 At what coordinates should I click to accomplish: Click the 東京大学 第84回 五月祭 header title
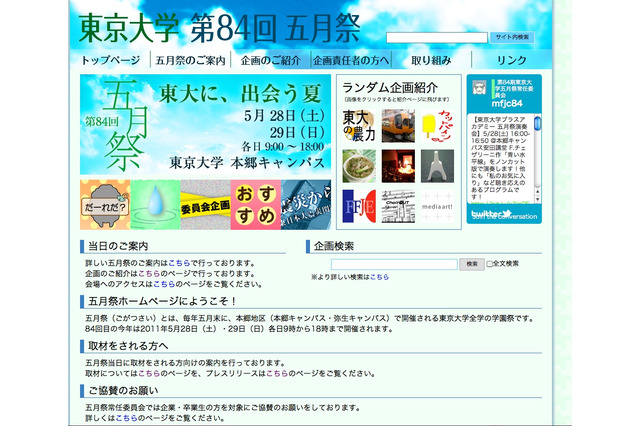tap(219, 28)
